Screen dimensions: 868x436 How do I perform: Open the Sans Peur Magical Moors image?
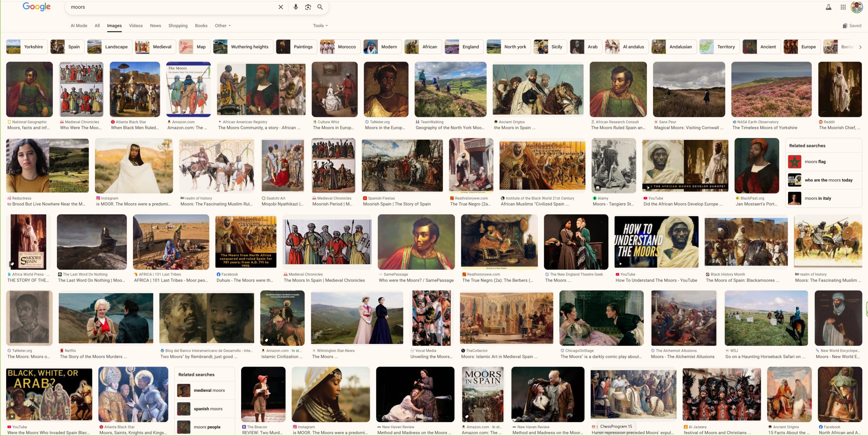[689, 89]
